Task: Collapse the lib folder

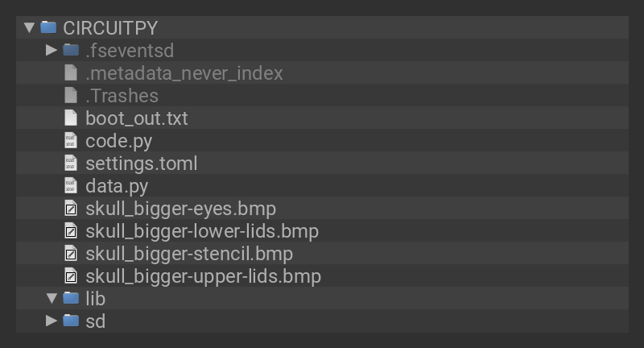Action: coord(52,299)
